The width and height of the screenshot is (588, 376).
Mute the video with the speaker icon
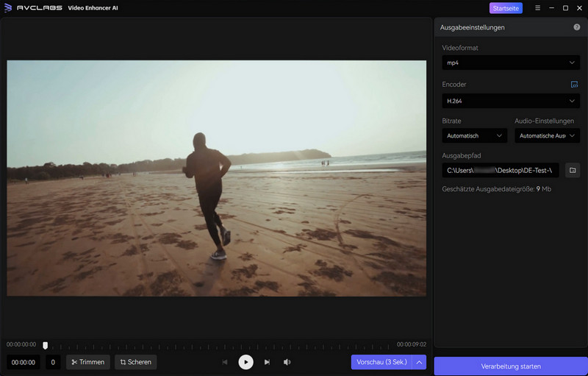coord(287,362)
